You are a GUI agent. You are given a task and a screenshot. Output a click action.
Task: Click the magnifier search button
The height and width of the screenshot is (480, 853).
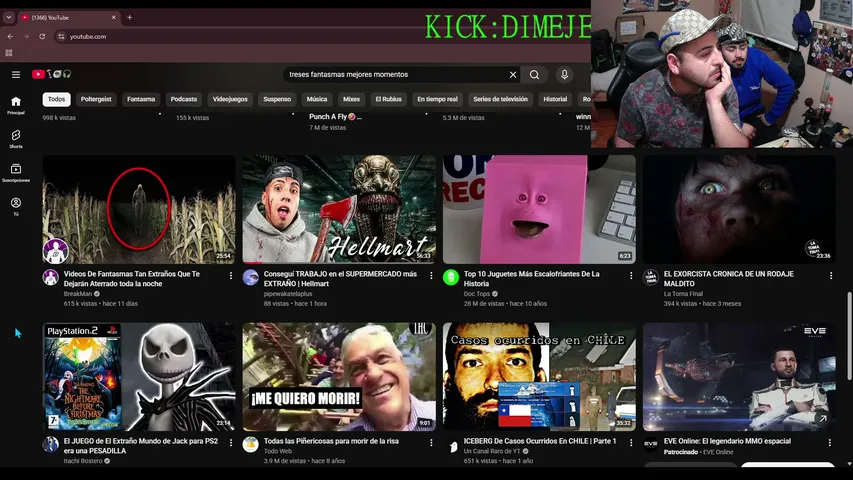click(534, 75)
